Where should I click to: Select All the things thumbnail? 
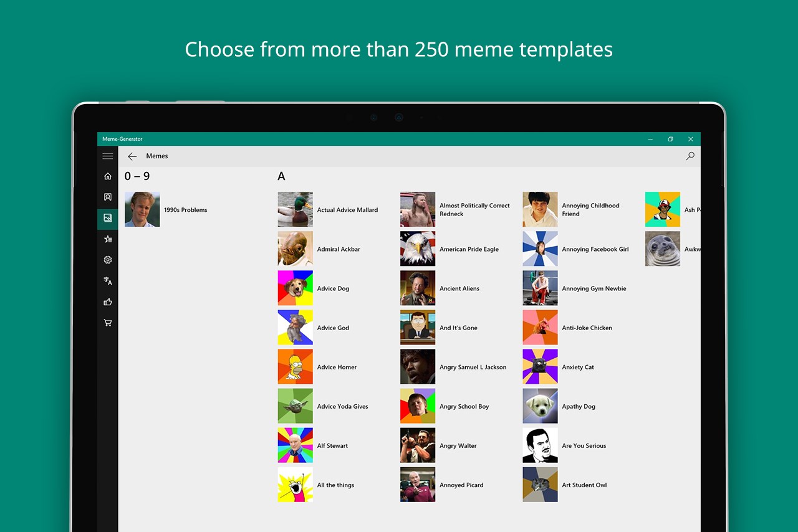pos(296,484)
